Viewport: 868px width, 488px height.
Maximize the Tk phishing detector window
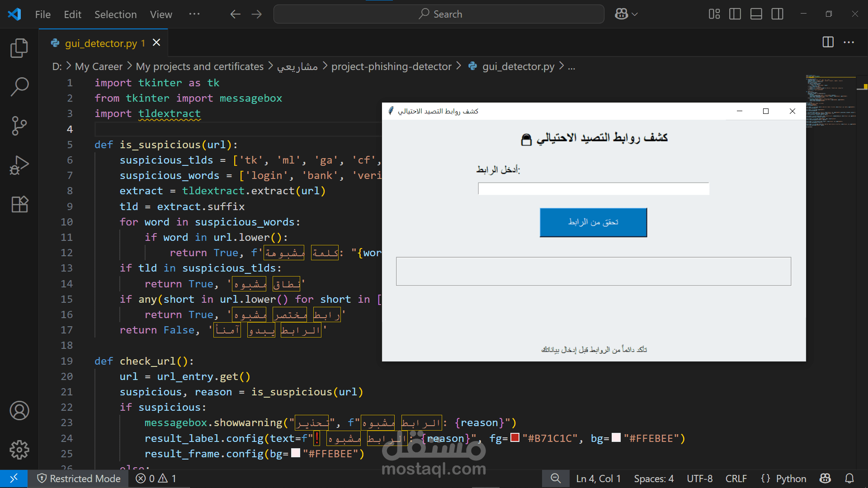(x=766, y=111)
